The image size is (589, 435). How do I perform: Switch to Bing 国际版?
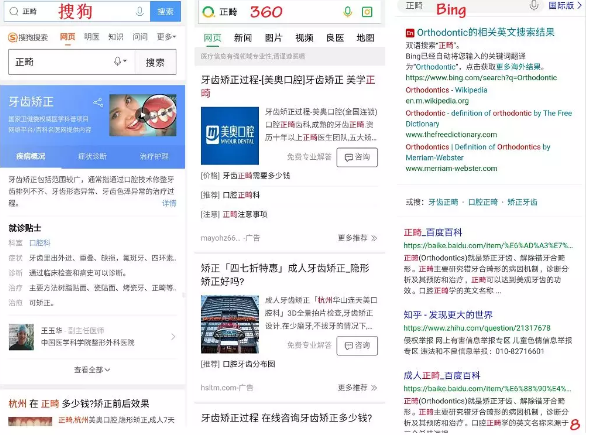tap(565, 5)
